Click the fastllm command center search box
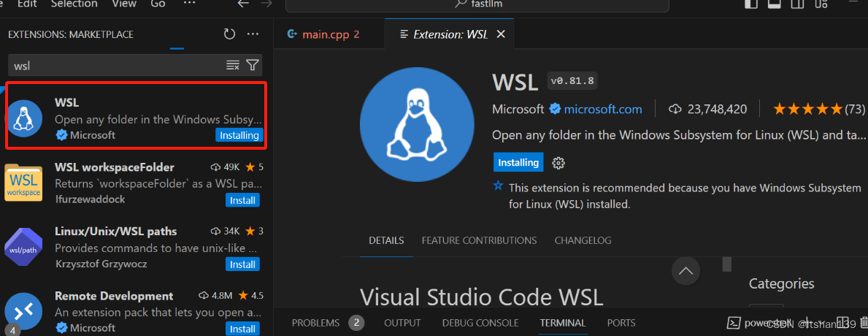Image resolution: width=868 pixels, height=336 pixels. [477, 4]
